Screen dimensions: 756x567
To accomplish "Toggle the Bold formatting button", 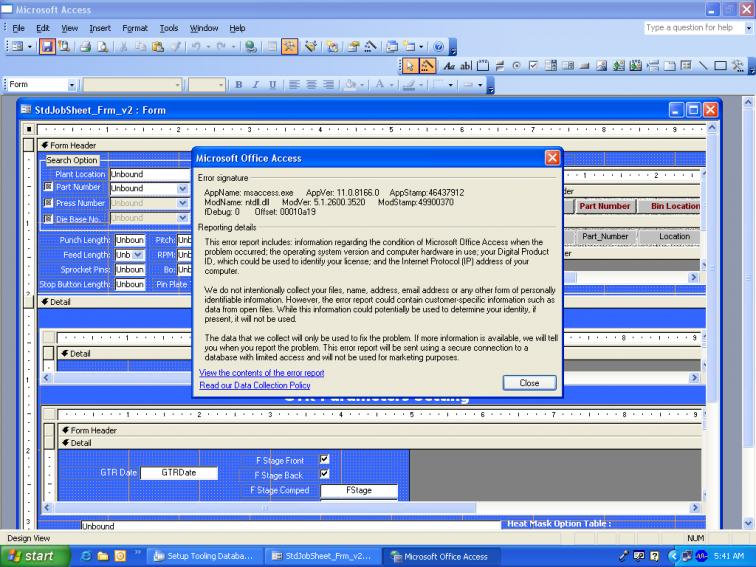I will 239,85.
